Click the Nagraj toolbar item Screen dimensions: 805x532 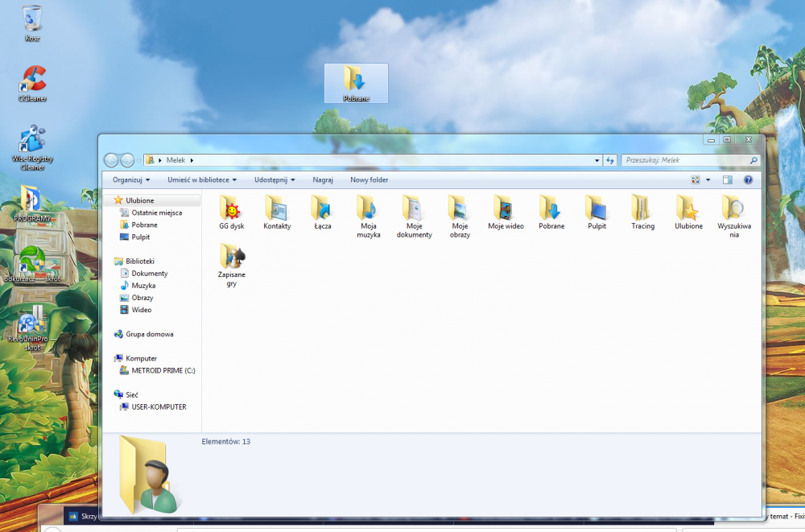(323, 180)
